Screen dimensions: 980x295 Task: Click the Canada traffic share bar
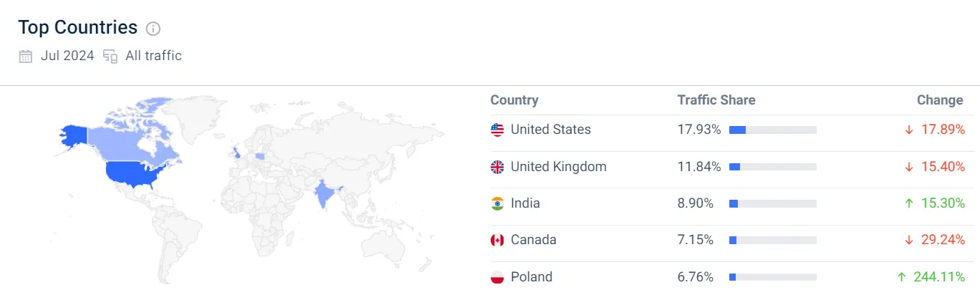[x=773, y=240]
